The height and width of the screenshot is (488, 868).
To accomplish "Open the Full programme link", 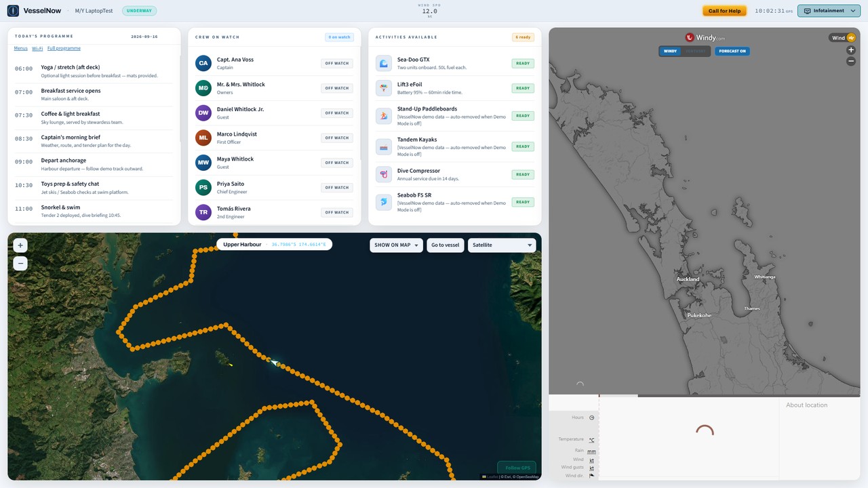I will pyautogui.click(x=64, y=48).
